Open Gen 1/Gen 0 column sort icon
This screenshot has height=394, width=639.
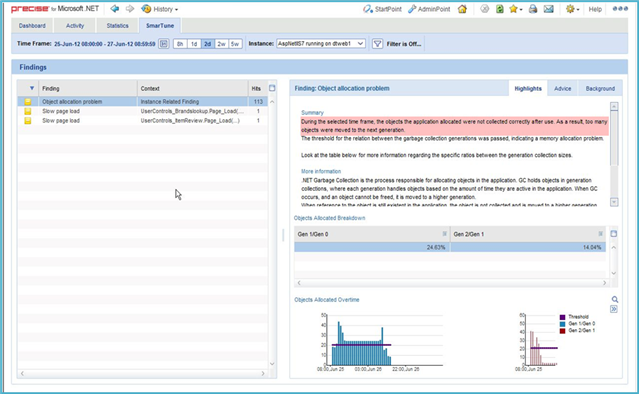445,234
